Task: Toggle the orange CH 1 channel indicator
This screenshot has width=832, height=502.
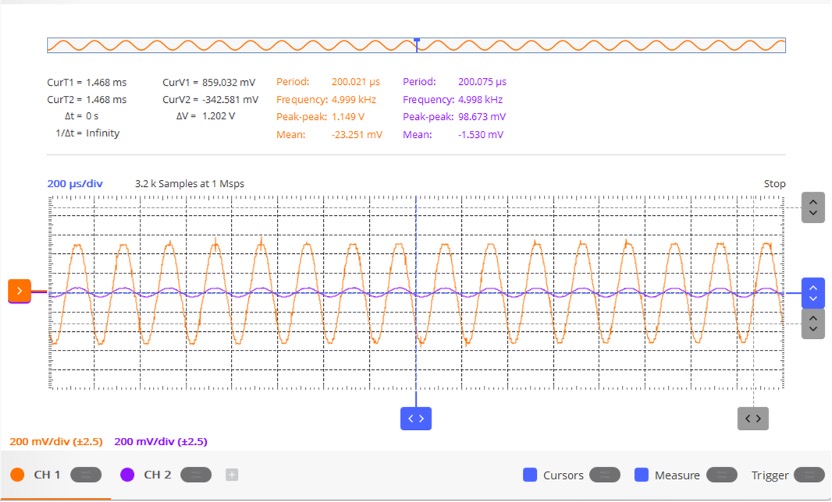Action: pos(18,475)
